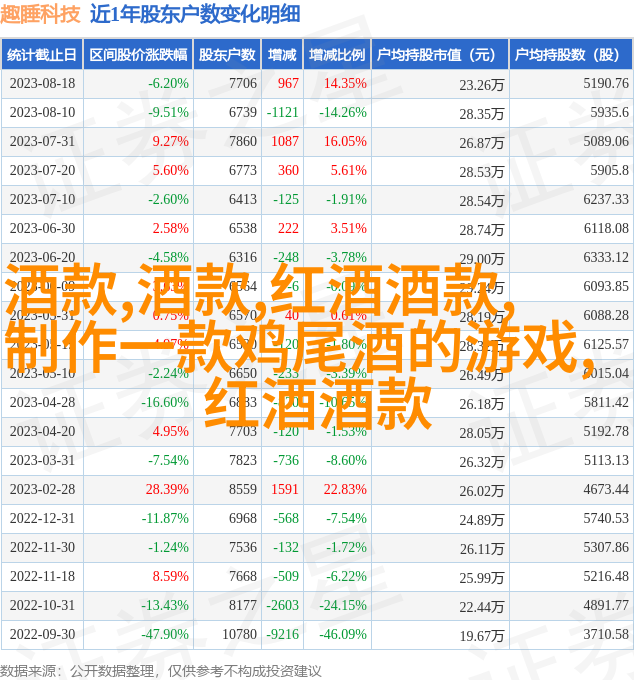Select the 增减 column header
Screen dimensions: 634x680
coord(282,55)
